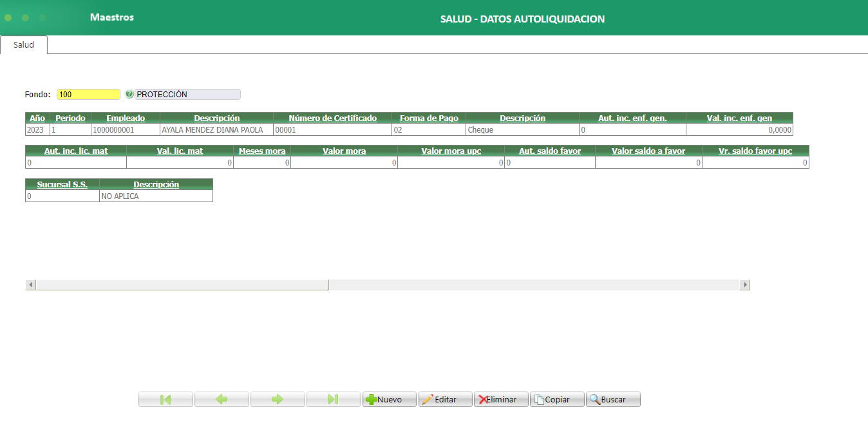Click the Aut. saldo favor header
The height and width of the screenshot is (423, 868).
550,151
